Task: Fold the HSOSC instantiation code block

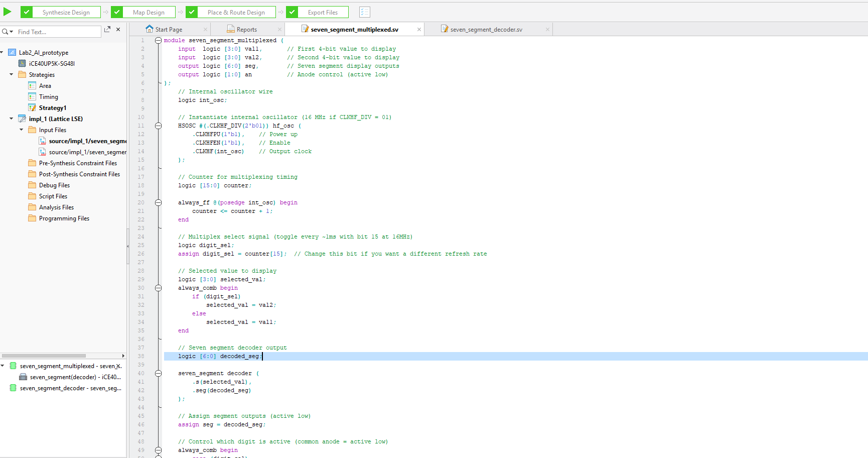Action: tap(158, 126)
